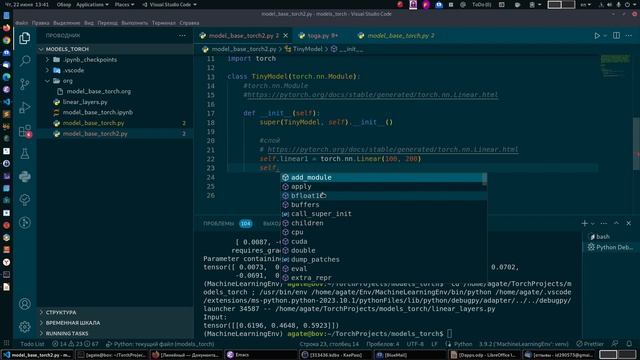This screenshot has width=640, height=360.
Task: Run Python file with play button
Action: click(x=597, y=36)
